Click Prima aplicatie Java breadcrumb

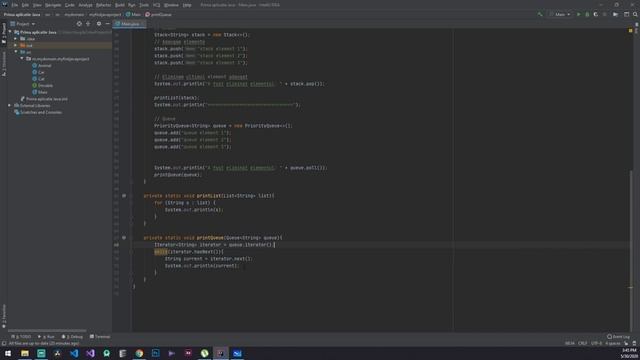(22, 14)
